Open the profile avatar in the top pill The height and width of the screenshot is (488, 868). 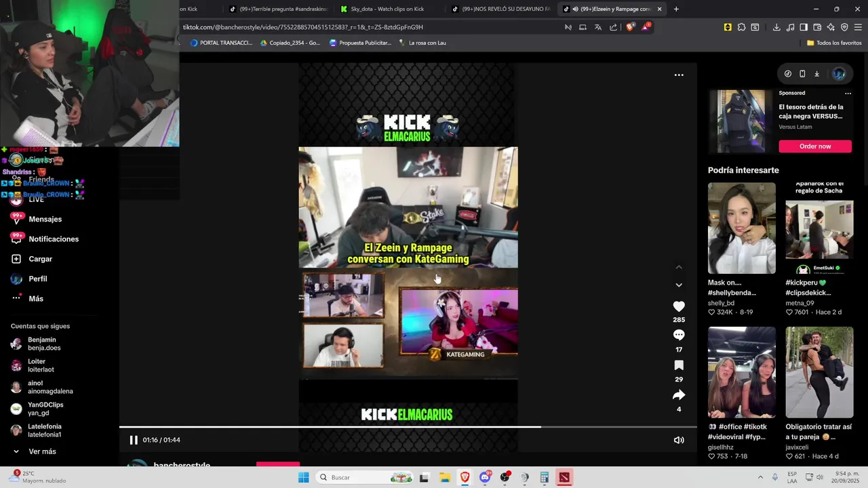tap(839, 74)
